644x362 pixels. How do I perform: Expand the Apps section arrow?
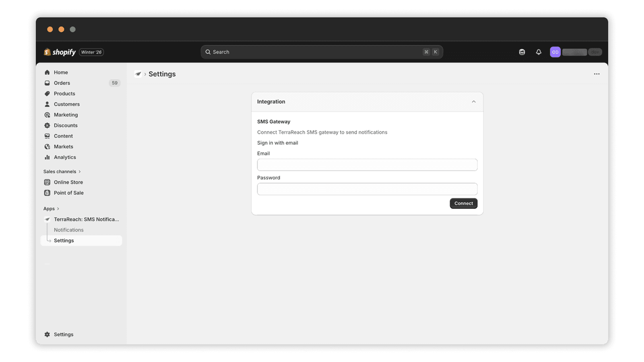point(58,209)
